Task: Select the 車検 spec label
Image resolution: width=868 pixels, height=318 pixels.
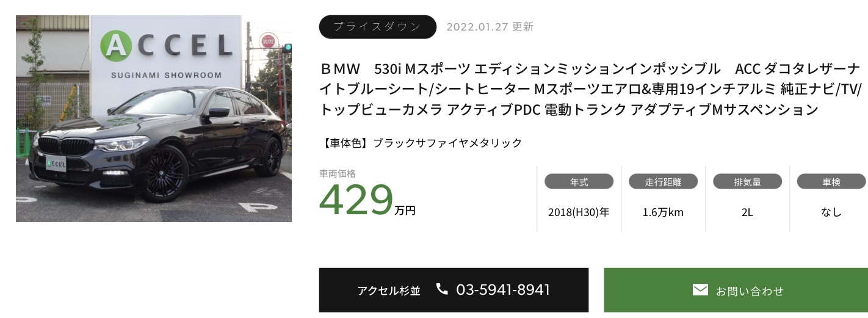Action: [x=831, y=182]
